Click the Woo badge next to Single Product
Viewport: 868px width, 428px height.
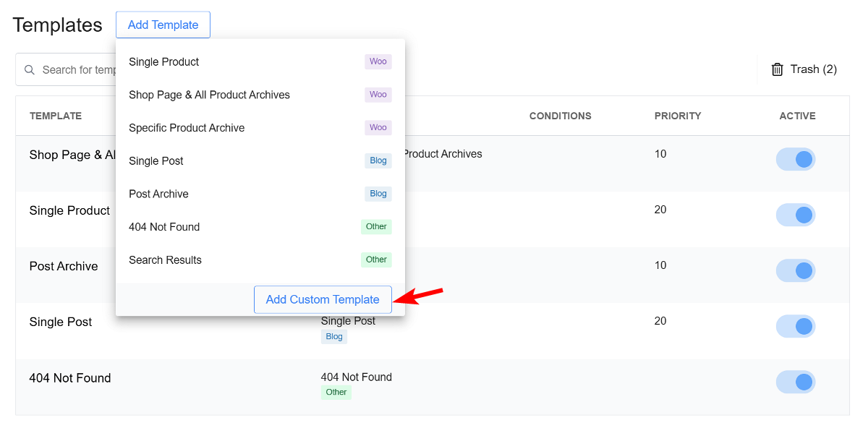click(x=378, y=61)
